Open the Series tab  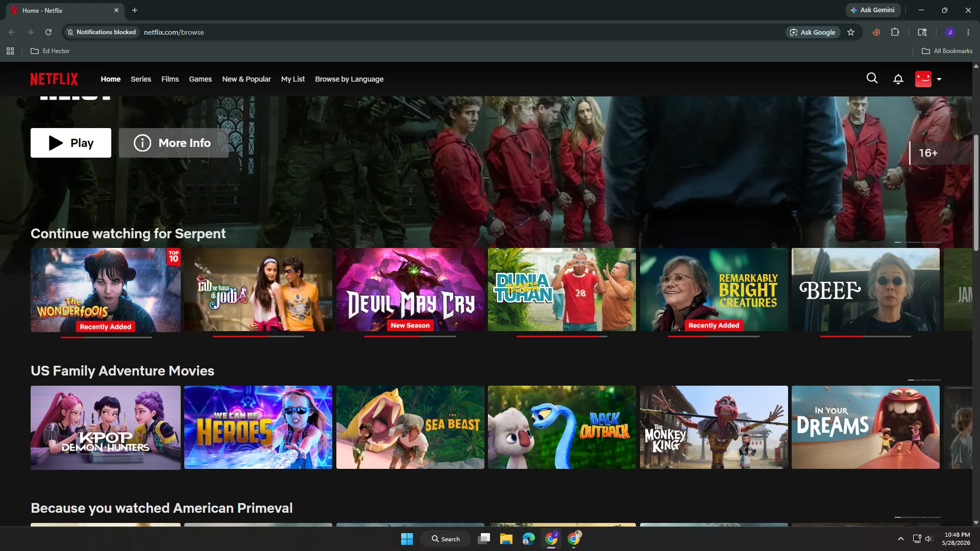point(140,79)
